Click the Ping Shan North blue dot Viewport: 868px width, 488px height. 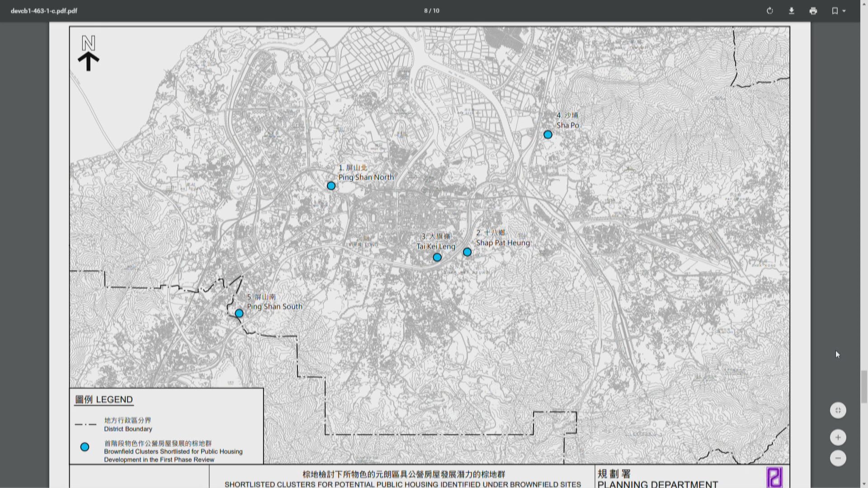pos(331,186)
